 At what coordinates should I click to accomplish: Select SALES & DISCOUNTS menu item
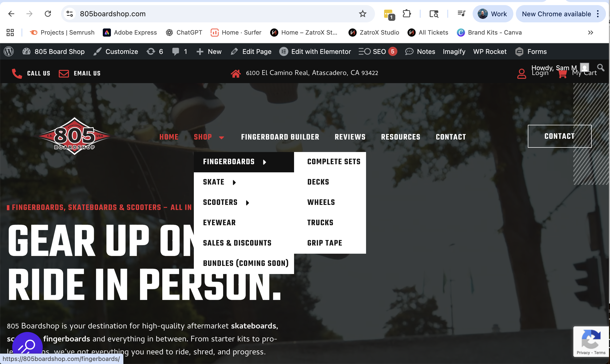(237, 243)
